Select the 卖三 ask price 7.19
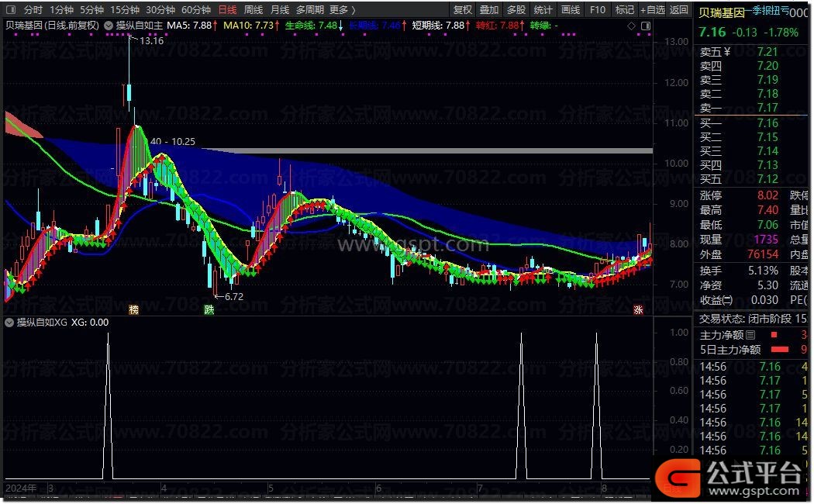The image size is (814, 504). point(767,80)
